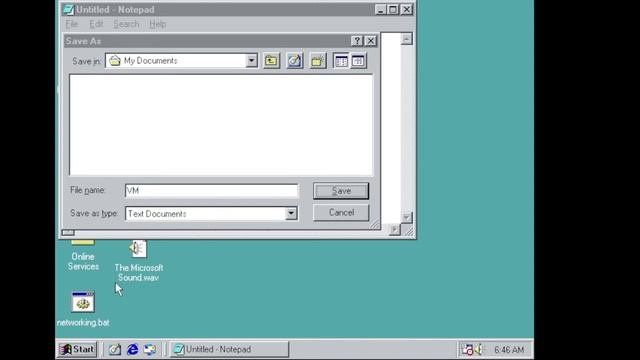
Task: Create a new folder in dialog
Action: (318, 61)
